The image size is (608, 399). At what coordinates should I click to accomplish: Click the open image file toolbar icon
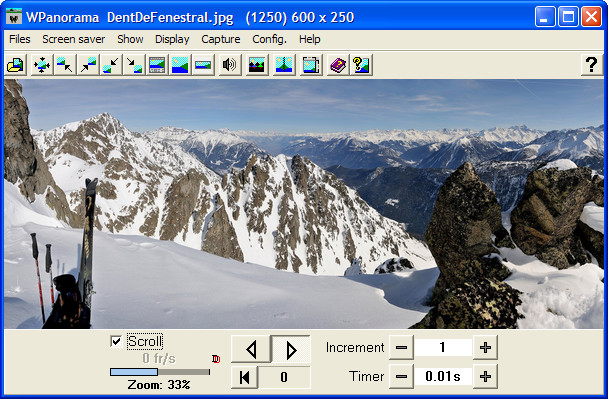point(16,64)
